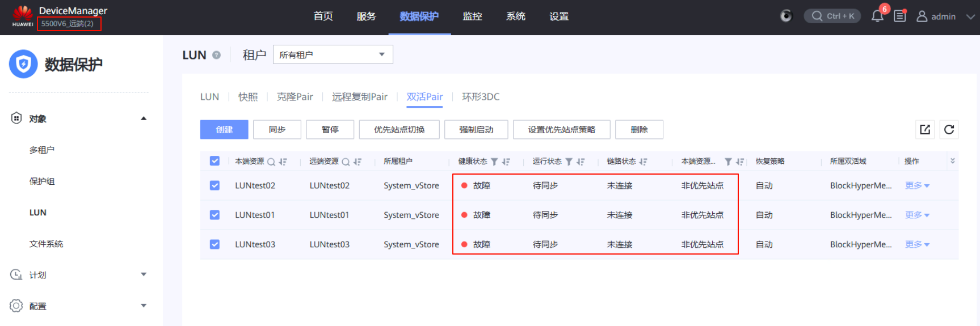Toggle the select-all checkbox in table header
This screenshot has width=980, height=326.
pyautogui.click(x=214, y=161)
